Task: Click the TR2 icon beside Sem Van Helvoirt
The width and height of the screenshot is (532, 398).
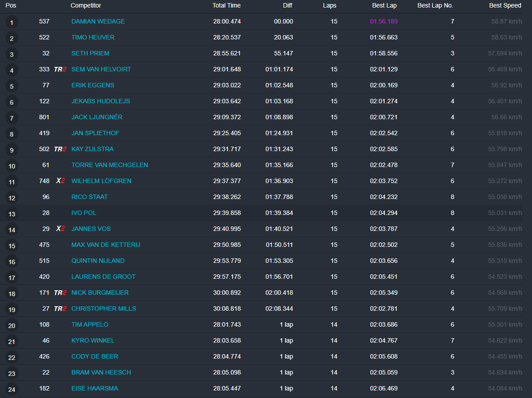Action: point(60,69)
